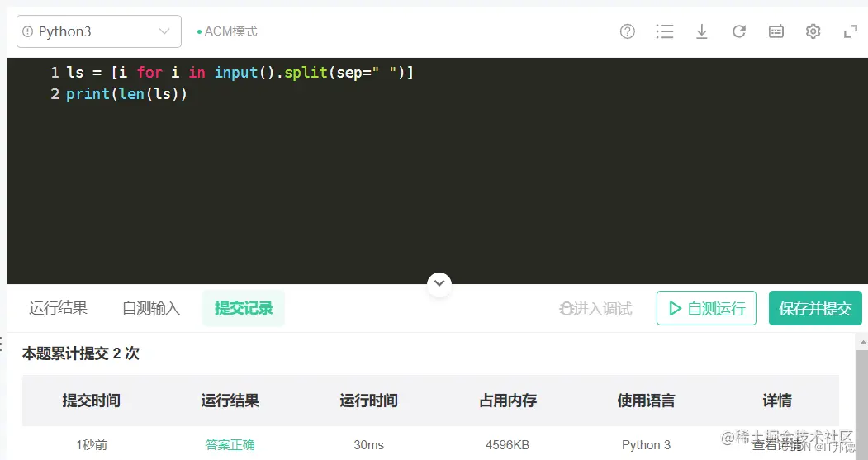
Task: Click the 本题累计提交 2 次 heading
Action: [x=81, y=353]
